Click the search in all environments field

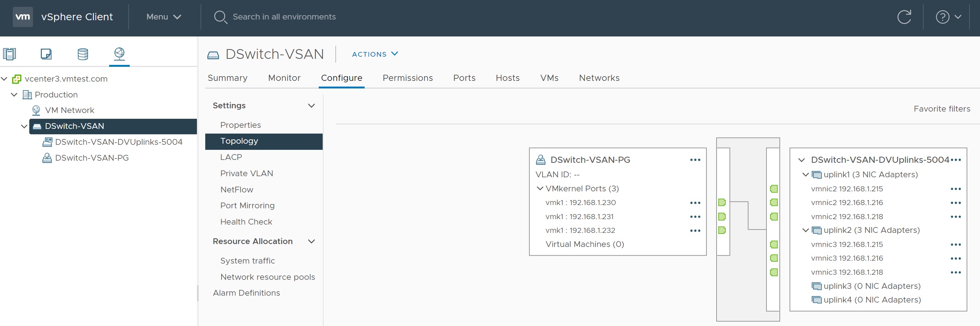[x=284, y=17]
